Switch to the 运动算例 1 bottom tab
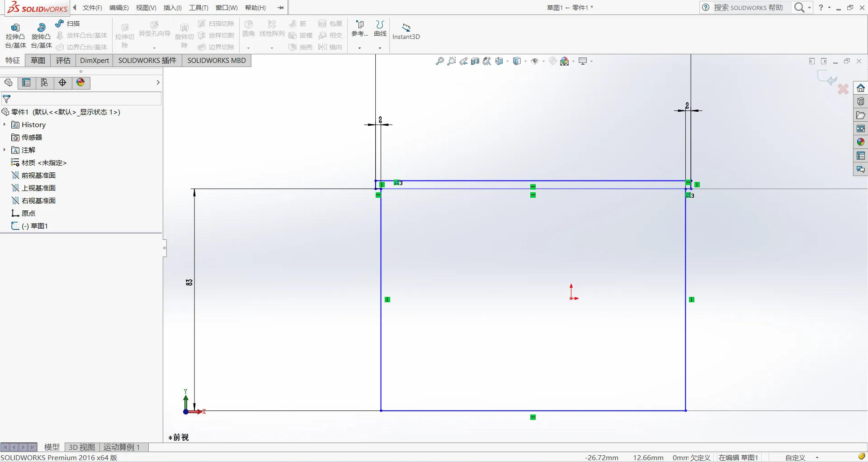Image resolution: width=868 pixels, height=462 pixels. pyautogui.click(x=122, y=447)
